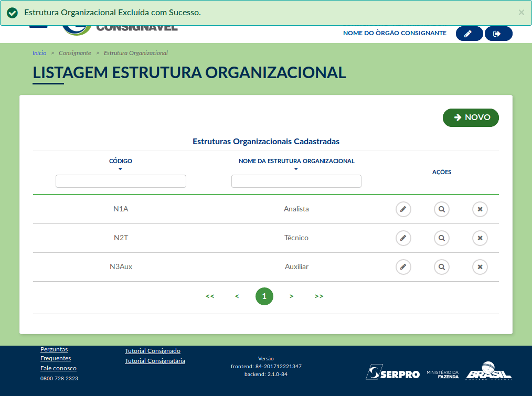Screen dimensions: 532x396
Task: Click the Auxiliar name cell
Action: [296, 267]
